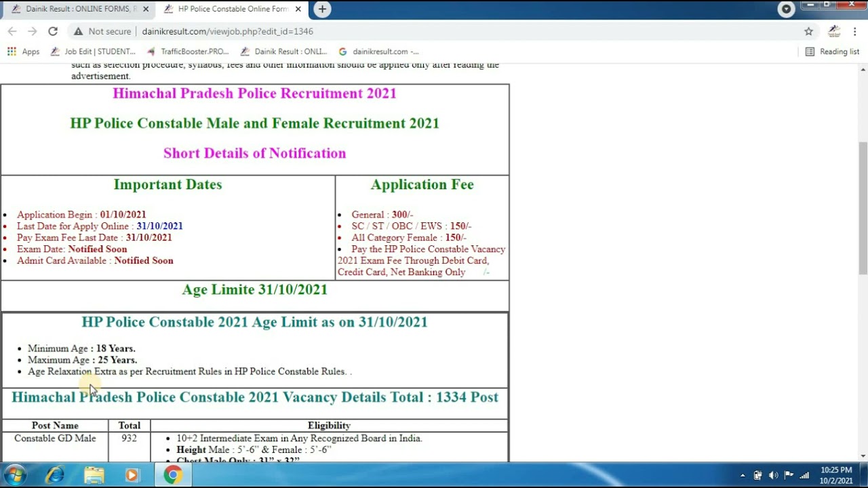The width and height of the screenshot is (868, 488).
Task: Click the Himachal Pradesh Police Recruitment 2021 heading
Action: [254, 94]
